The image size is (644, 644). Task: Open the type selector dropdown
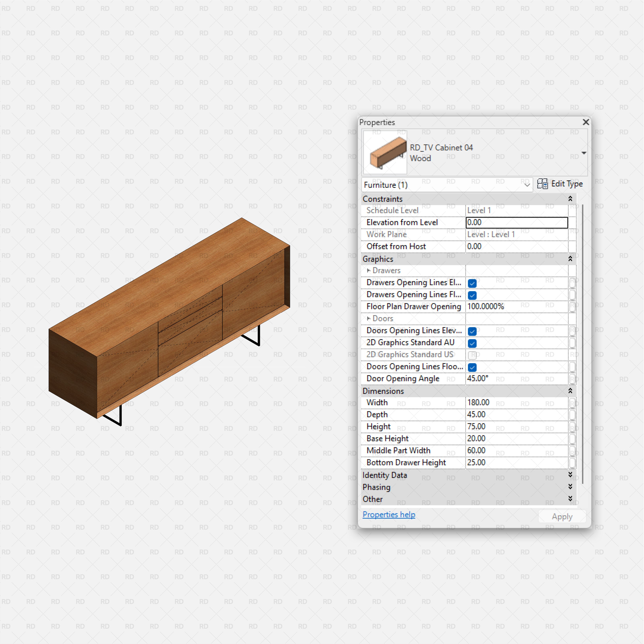[584, 153]
